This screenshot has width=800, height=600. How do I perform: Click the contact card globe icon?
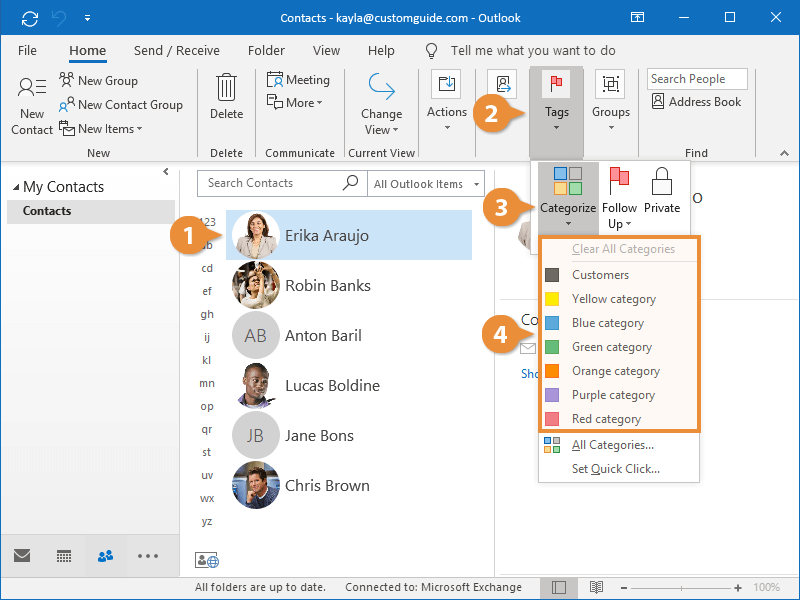pyautogui.click(x=207, y=560)
